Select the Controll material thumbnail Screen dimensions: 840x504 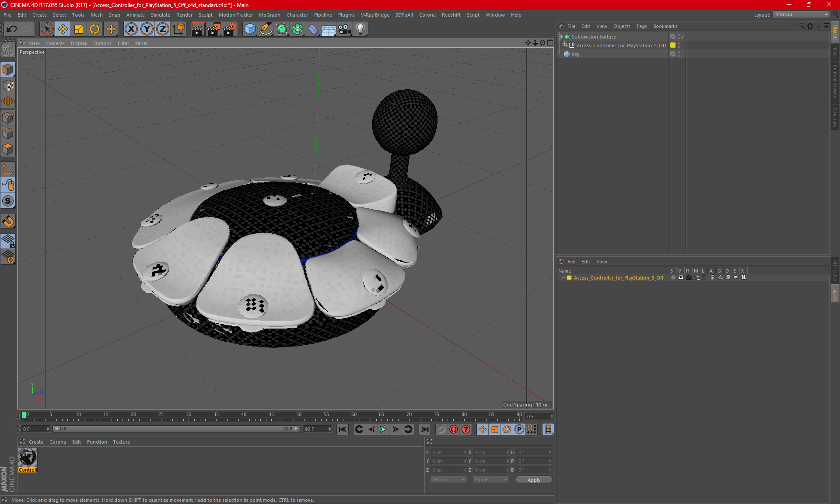(28, 458)
